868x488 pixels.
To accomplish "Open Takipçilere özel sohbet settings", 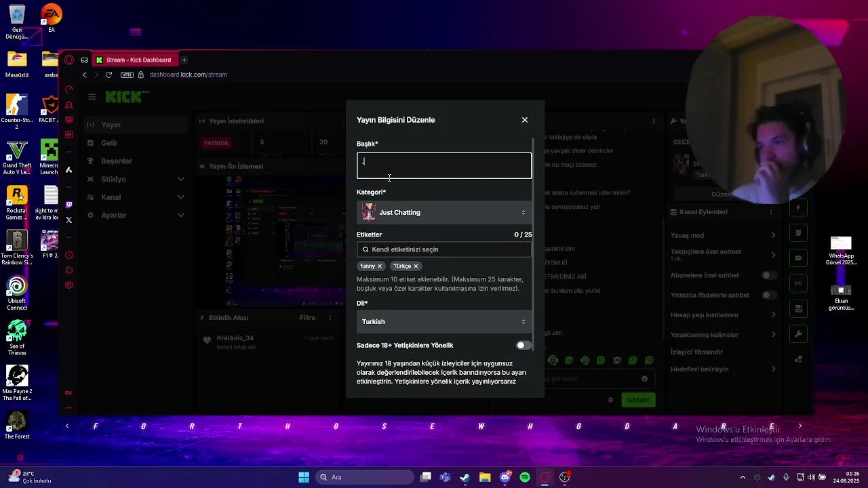I will pyautogui.click(x=723, y=255).
